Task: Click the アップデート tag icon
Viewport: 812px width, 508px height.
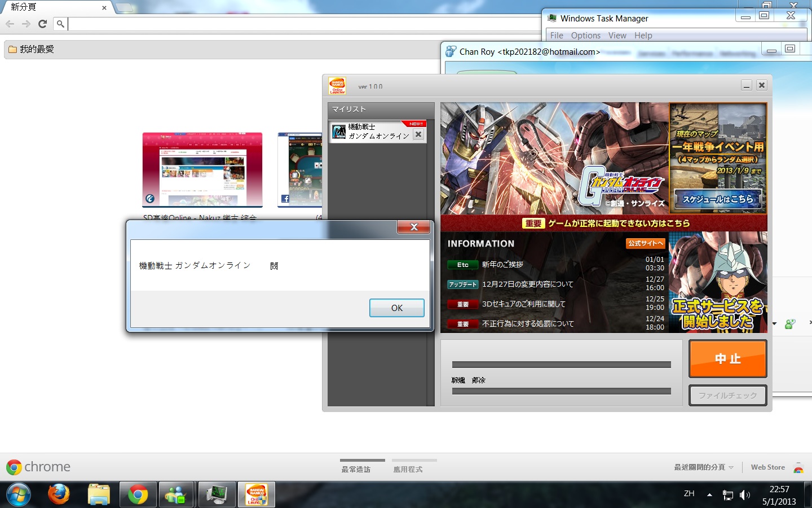Action: 462,284
